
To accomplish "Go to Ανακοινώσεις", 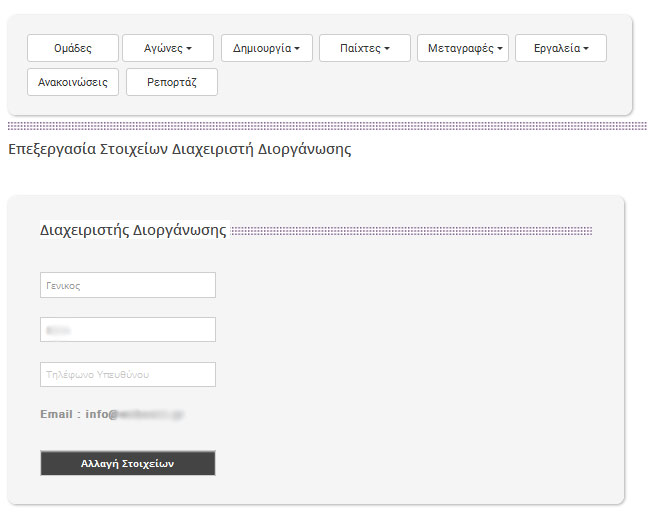I will point(73,82).
